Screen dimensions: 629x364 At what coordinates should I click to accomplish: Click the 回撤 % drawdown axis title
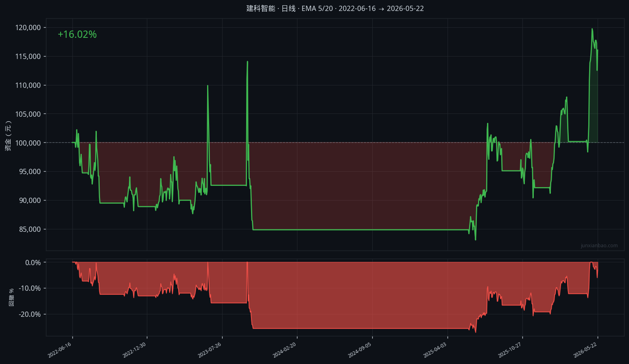coord(11,297)
